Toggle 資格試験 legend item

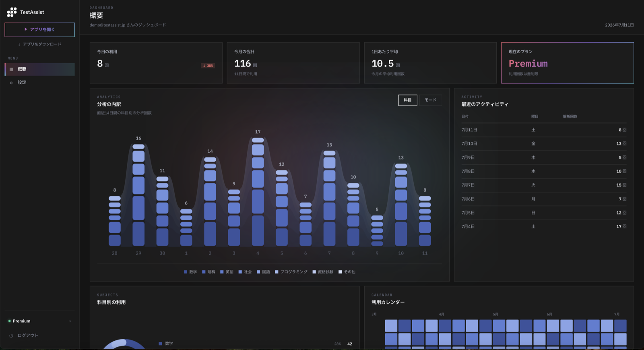pyautogui.click(x=323, y=272)
